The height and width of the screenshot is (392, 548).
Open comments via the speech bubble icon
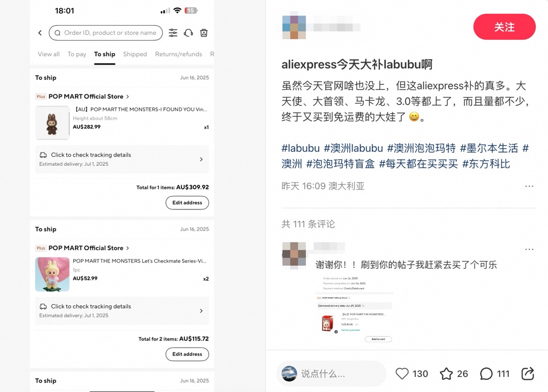pos(486,373)
